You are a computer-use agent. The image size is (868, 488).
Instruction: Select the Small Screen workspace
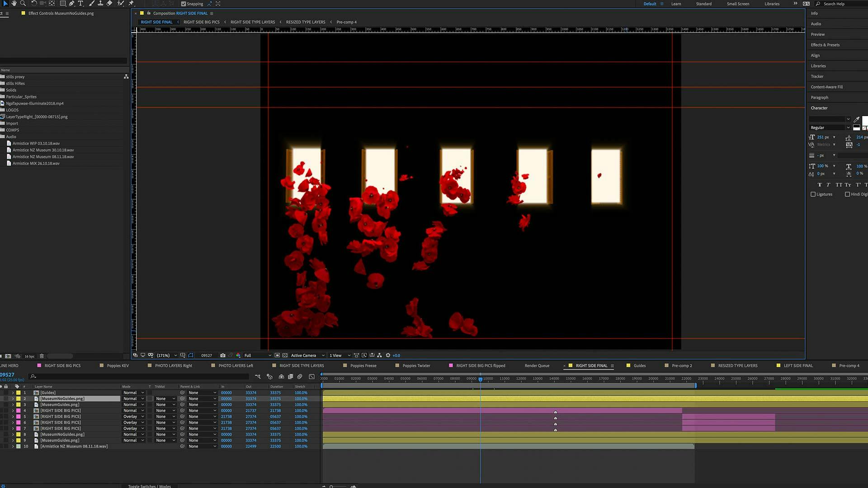coord(738,4)
